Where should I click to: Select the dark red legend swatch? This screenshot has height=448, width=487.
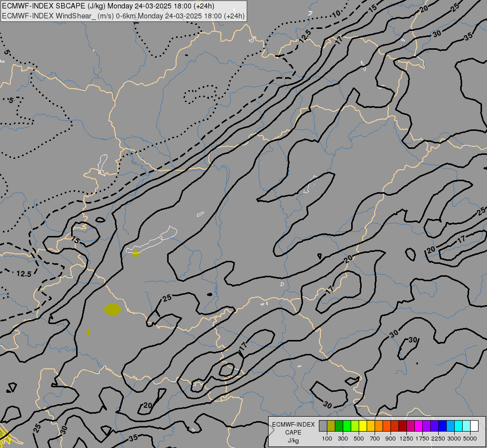coord(402,426)
